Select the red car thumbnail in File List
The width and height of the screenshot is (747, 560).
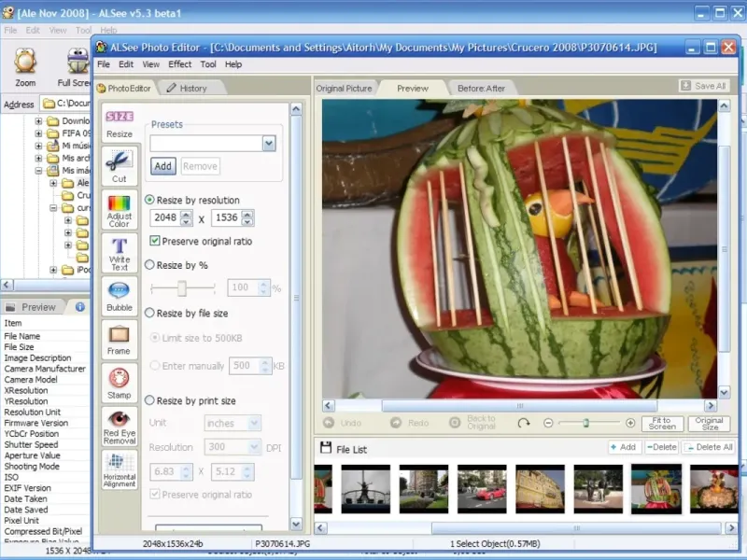pos(482,489)
